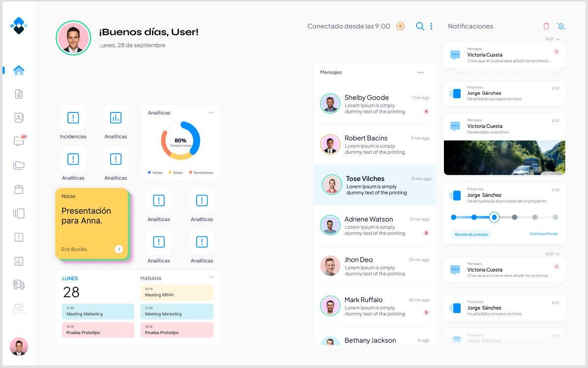The width and height of the screenshot is (588, 368).
Task: Click the arrow button on Notas card
Action: pos(118,249)
